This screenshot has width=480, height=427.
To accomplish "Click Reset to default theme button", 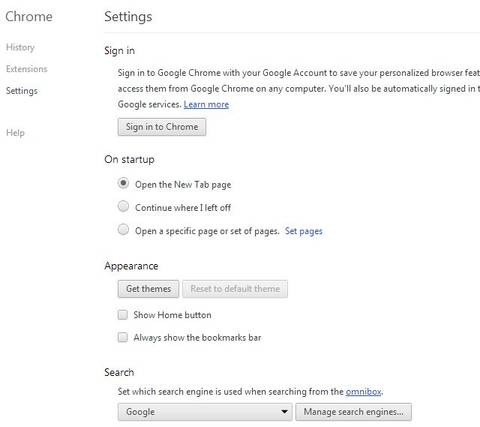I will (x=235, y=289).
